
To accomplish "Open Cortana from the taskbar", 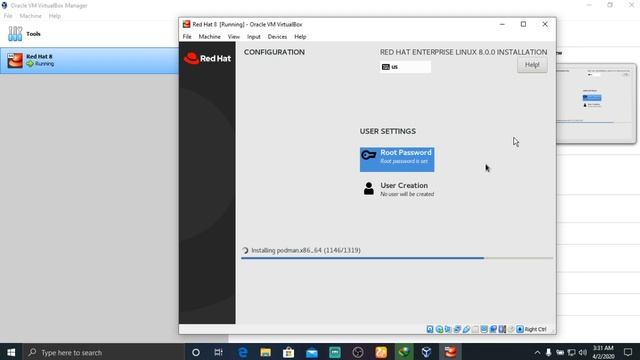I will (x=196, y=352).
